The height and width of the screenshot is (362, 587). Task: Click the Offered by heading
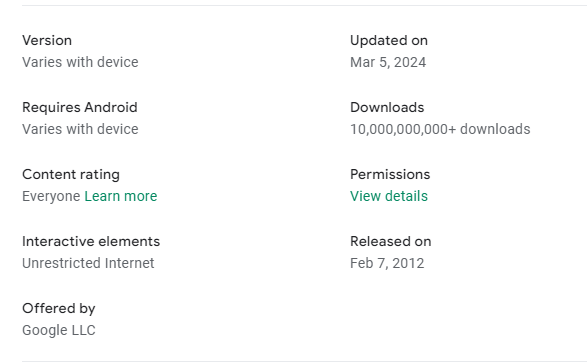(x=59, y=308)
